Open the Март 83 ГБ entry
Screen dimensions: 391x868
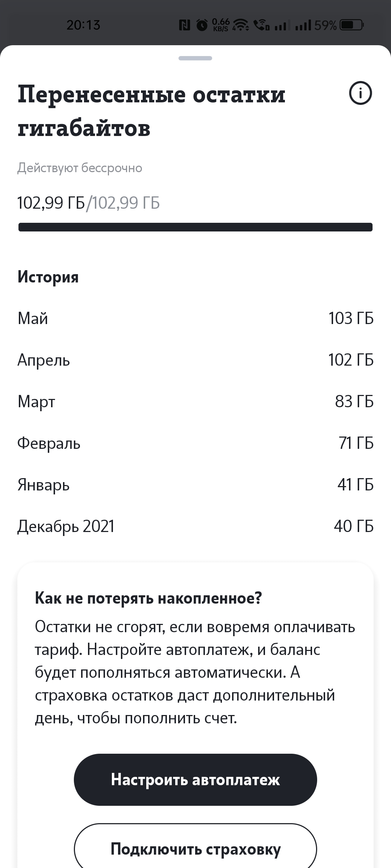(195, 401)
